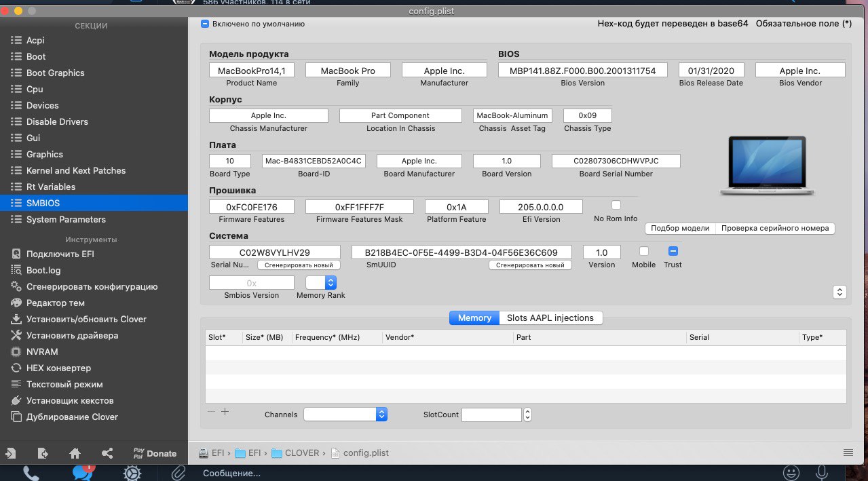Click the Smbios Version field

(252, 282)
